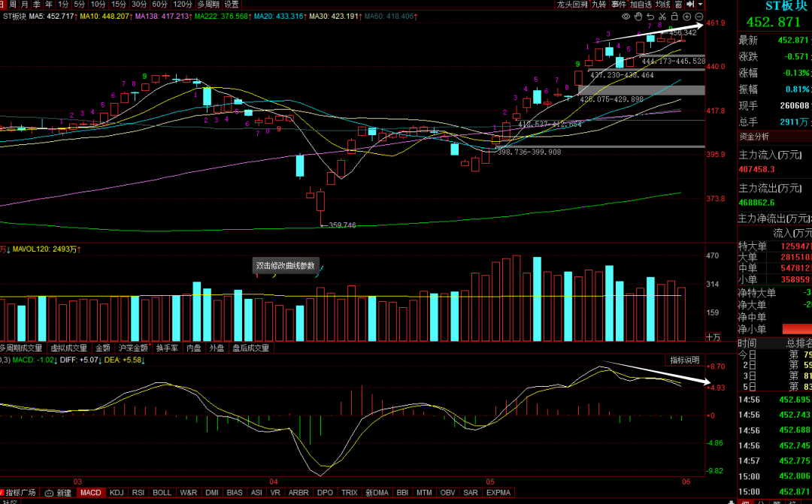This screenshot has height=504, width=812.
Task: Switch chart to 周 weekly period
Action: coord(13,5)
